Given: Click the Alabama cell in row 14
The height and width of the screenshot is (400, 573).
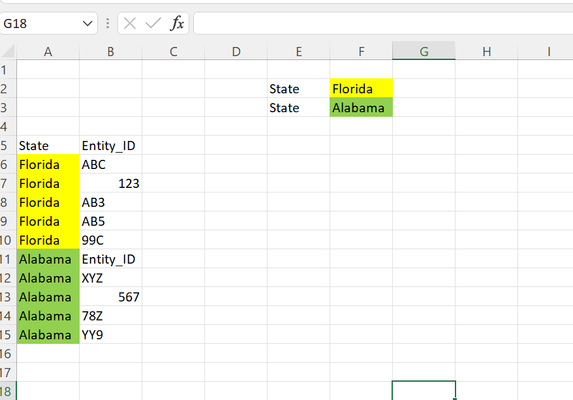Looking at the screenshot, I should point(48,316).
